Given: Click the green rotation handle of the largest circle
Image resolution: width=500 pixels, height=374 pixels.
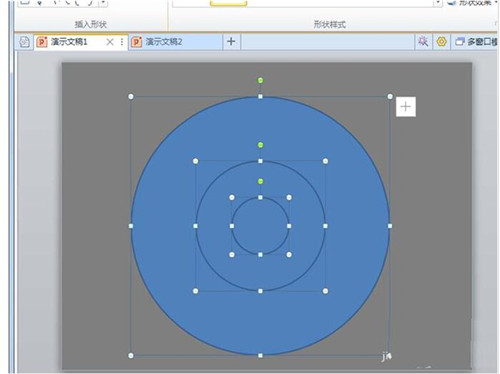Looking at the screenshot, I should (x=260, y=80).
